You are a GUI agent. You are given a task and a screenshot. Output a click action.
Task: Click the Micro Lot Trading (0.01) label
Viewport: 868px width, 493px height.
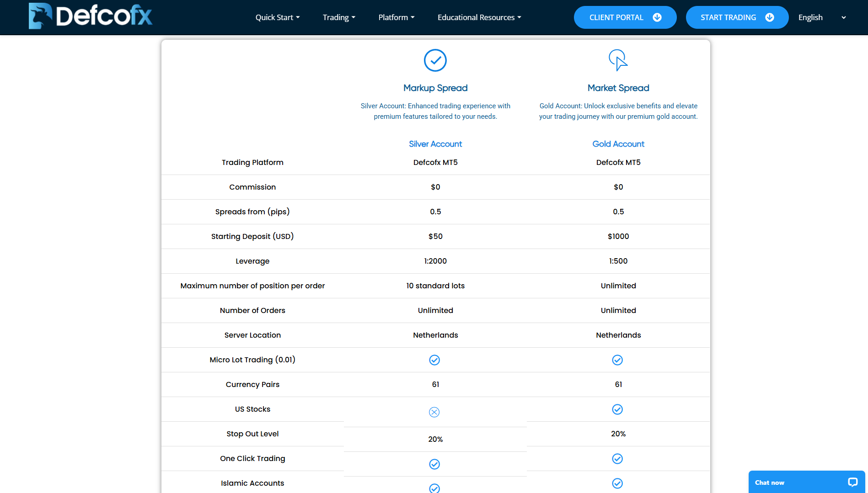[x=252, y=360]
